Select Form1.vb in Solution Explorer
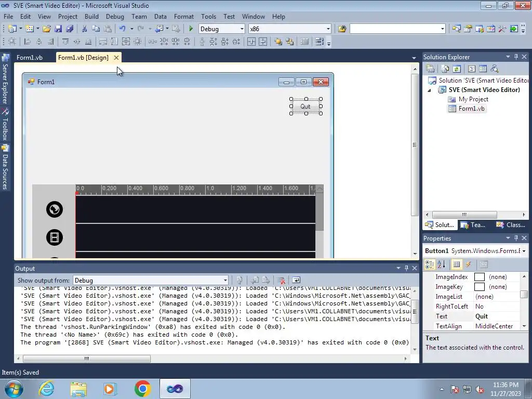The width and height of the screenshot is (532, 399). tap(472, 109)
